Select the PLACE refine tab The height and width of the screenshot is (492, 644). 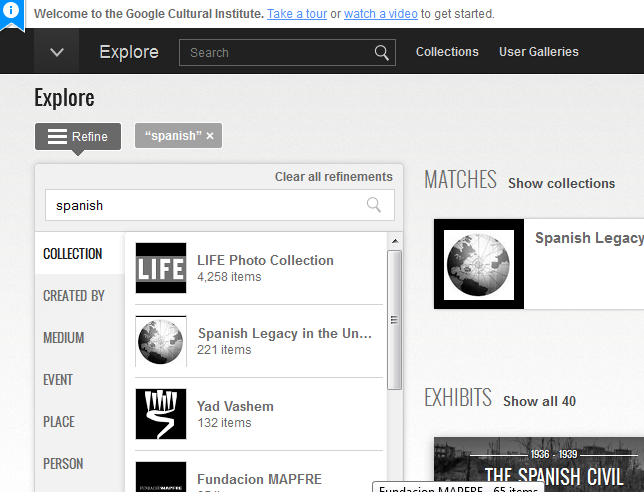[x=80, y=422]
